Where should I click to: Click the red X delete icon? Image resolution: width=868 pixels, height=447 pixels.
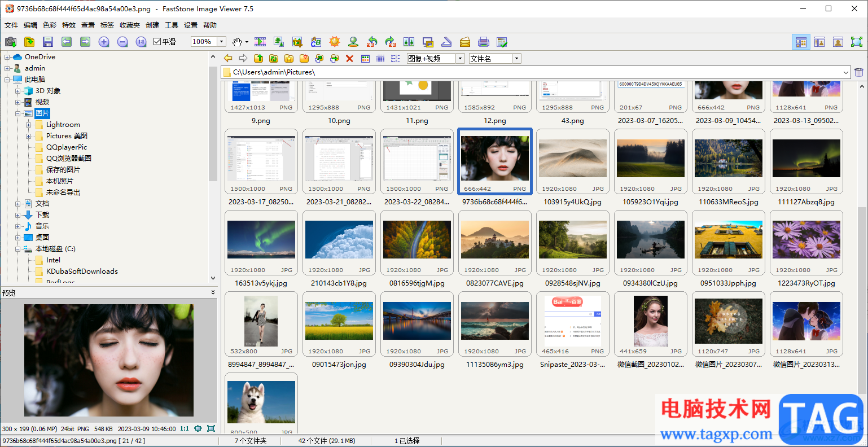tap(349, 58)
